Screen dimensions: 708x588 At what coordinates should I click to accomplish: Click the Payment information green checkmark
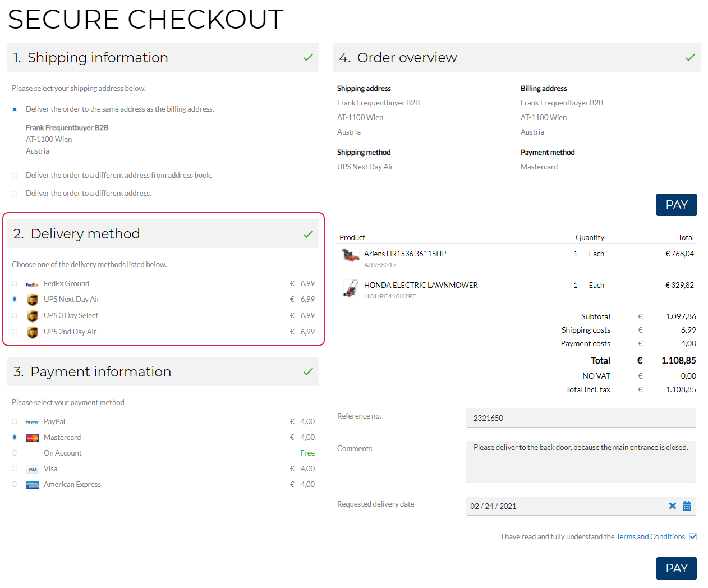click(x=308, y=372)
